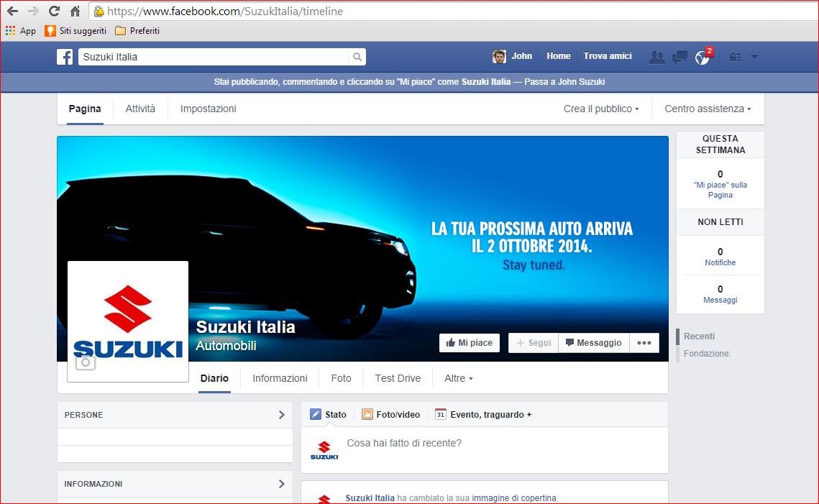This screenshot has width=819, height=504.
Task: Expand Centro assistenza dropdown
Action: (x=708, y=109)
